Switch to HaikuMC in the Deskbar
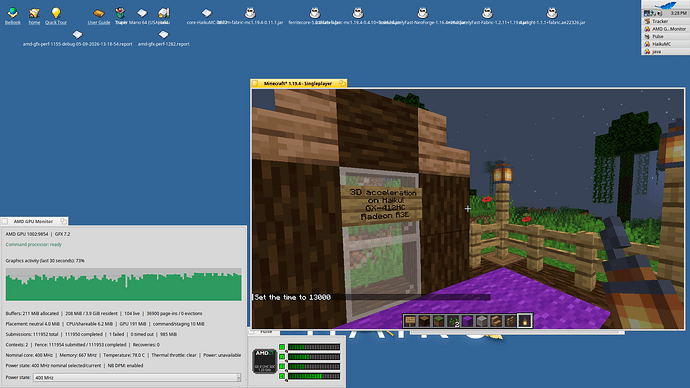 point(664,44)
